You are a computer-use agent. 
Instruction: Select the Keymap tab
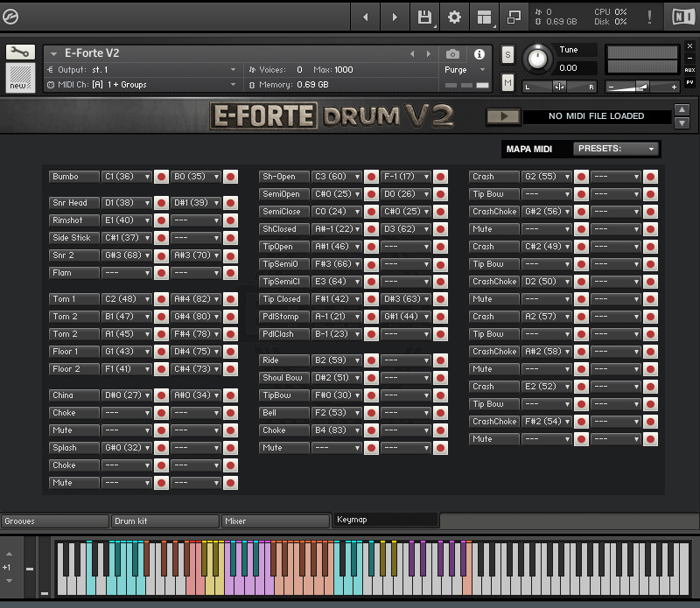[x=386, y=520]
